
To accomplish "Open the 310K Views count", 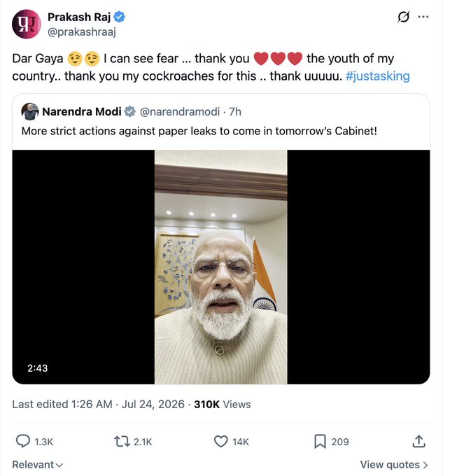I will [x=223, y=405].
